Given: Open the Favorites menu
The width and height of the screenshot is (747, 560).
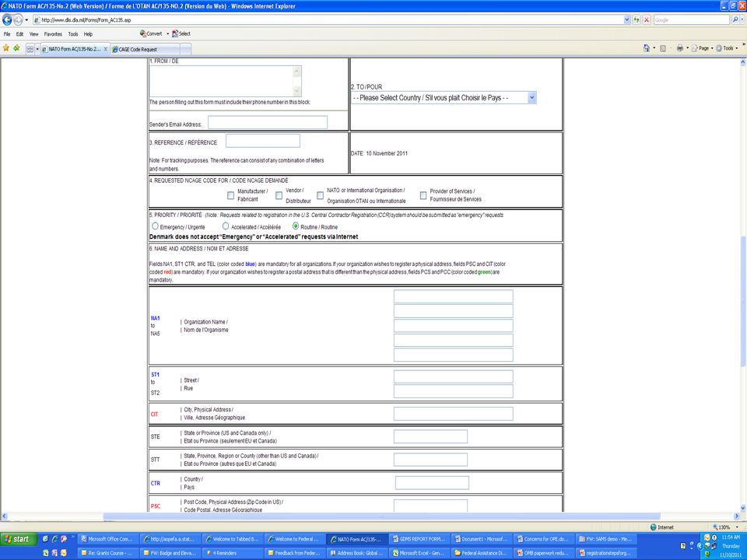Looking at the screenshot, I should [x=53, y=34].
